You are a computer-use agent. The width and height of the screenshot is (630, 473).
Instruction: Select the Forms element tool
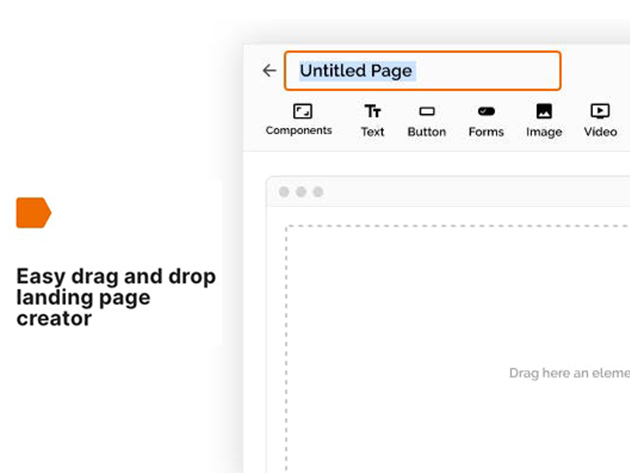point(486,121)
